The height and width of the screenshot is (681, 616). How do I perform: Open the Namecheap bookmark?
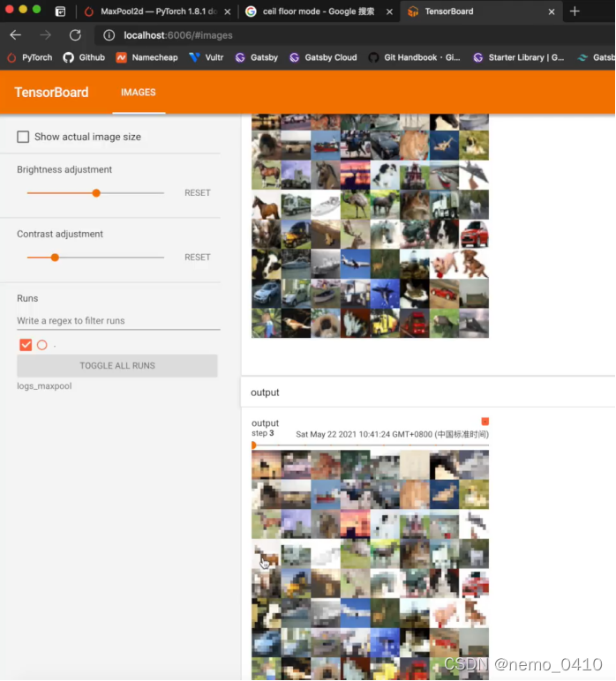[x=146, y=57]
